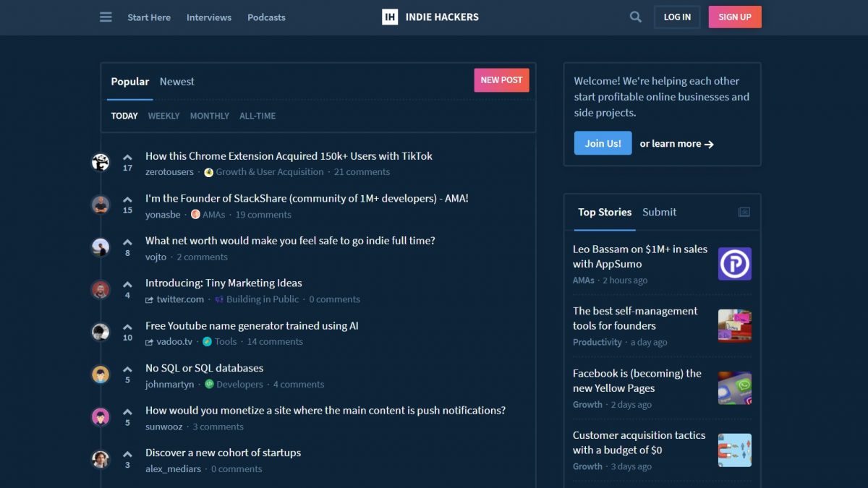Upvote the Tiny Marketing Ideas post
This screenshot has width=868, height=488.
point(127,284)
